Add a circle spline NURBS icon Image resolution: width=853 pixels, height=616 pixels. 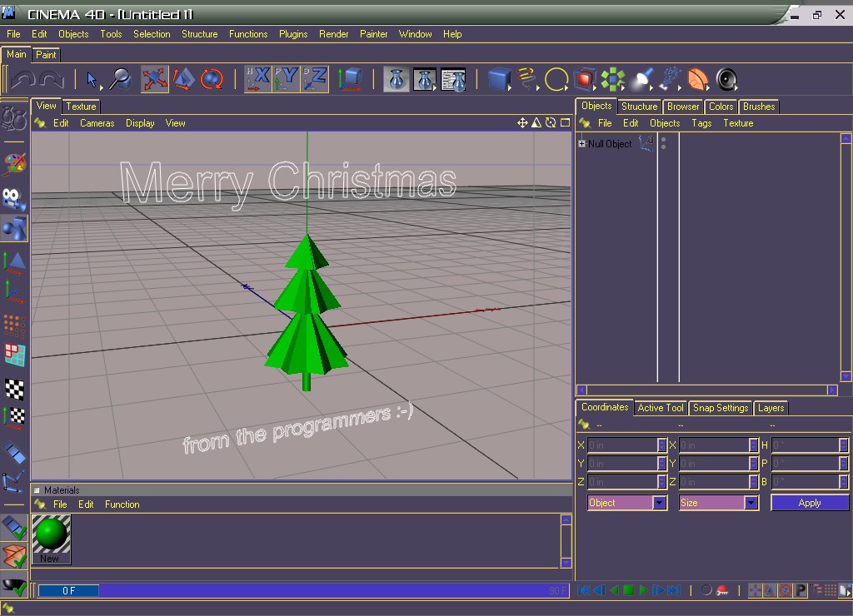pos(556,79)
